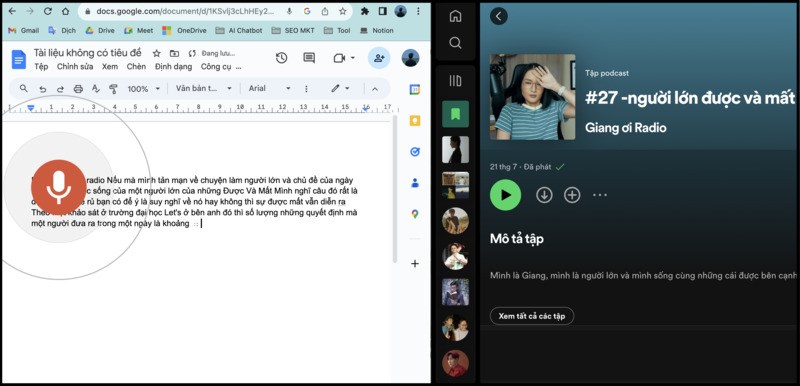Open the Chỉnh sửa menu
The width and height of the screenshot is (800, 386).
[76, 67]
